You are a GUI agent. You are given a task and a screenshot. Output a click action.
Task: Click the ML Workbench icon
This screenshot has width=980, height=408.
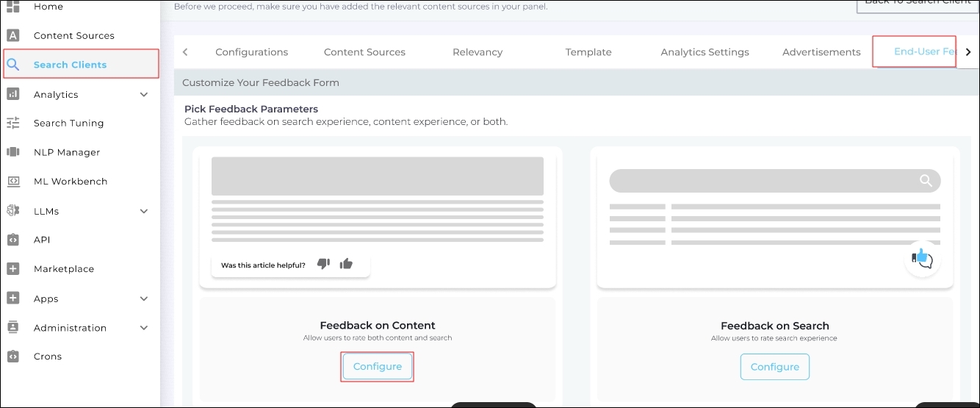point(12,182)
